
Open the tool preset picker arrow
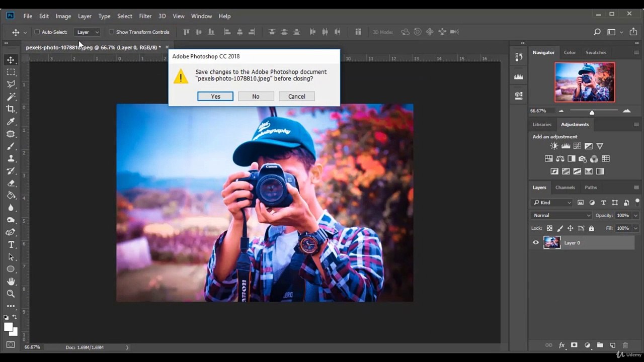tap(25, 32)
